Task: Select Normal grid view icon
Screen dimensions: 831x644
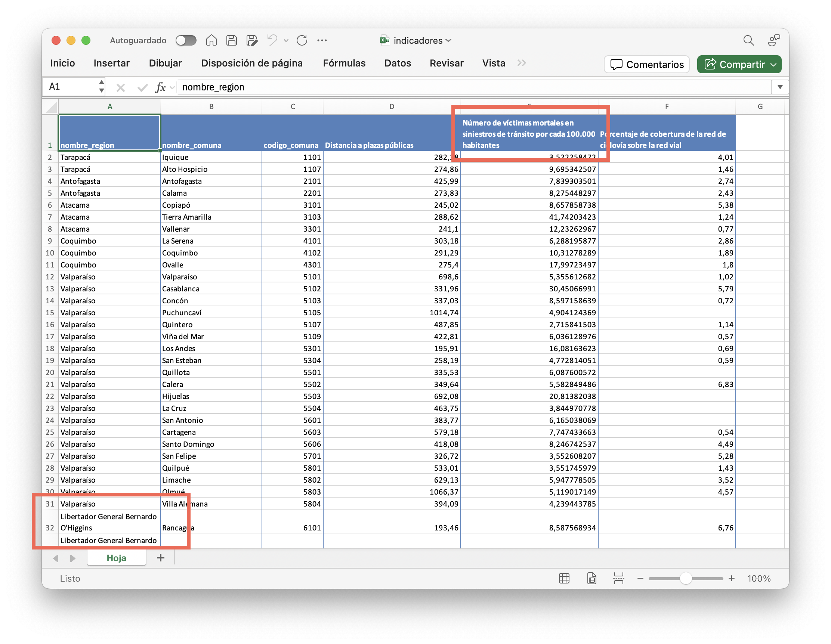Action: click(564, 578)
